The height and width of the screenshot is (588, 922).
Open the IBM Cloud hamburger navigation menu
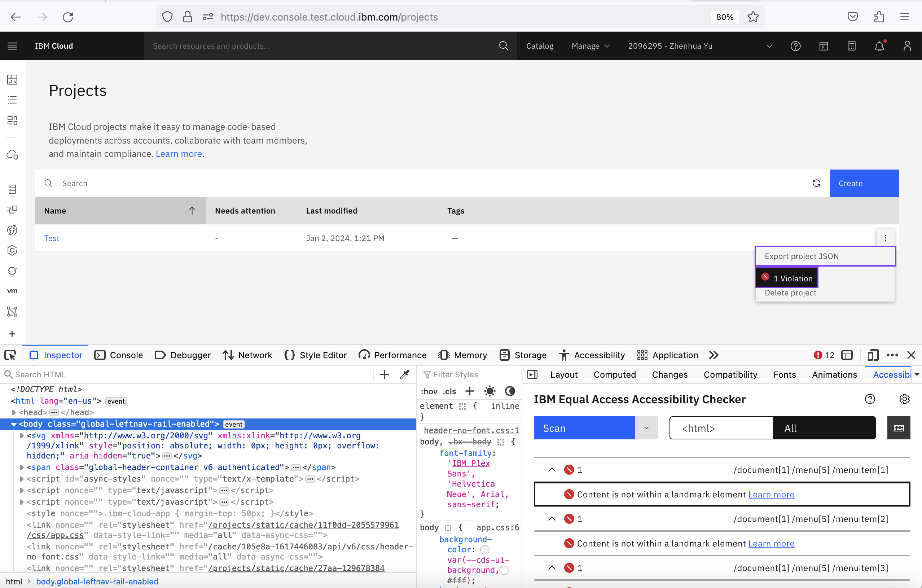[12, 46]
